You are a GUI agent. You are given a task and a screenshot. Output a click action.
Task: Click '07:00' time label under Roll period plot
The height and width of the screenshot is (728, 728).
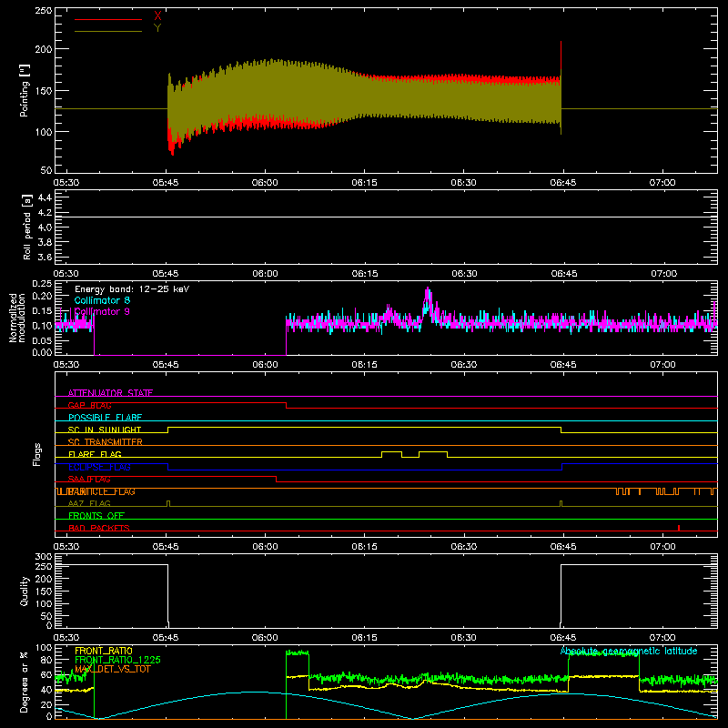pyautogui.click(x=664, y=274)
